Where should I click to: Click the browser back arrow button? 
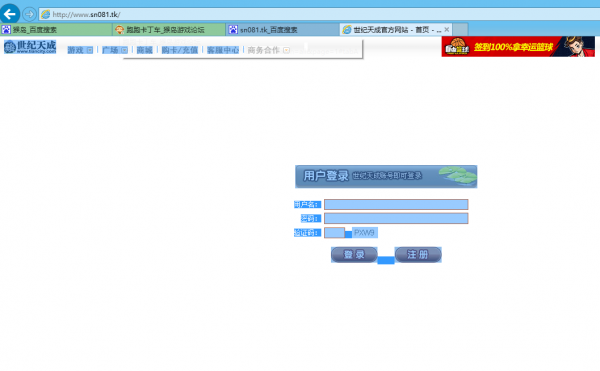[10, 14]
